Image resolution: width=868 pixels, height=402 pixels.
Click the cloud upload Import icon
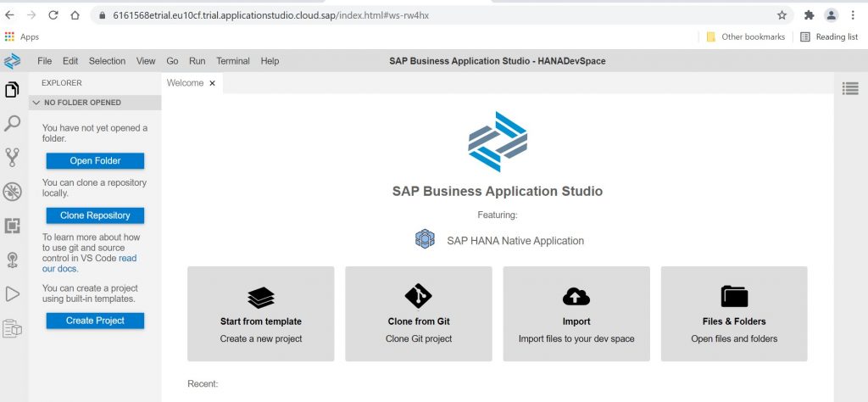576,296
